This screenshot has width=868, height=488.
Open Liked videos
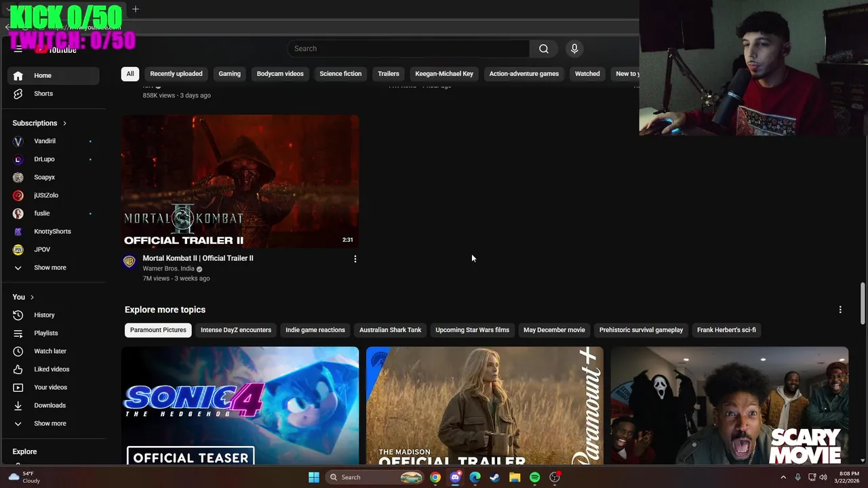click(x=53, y=369)
